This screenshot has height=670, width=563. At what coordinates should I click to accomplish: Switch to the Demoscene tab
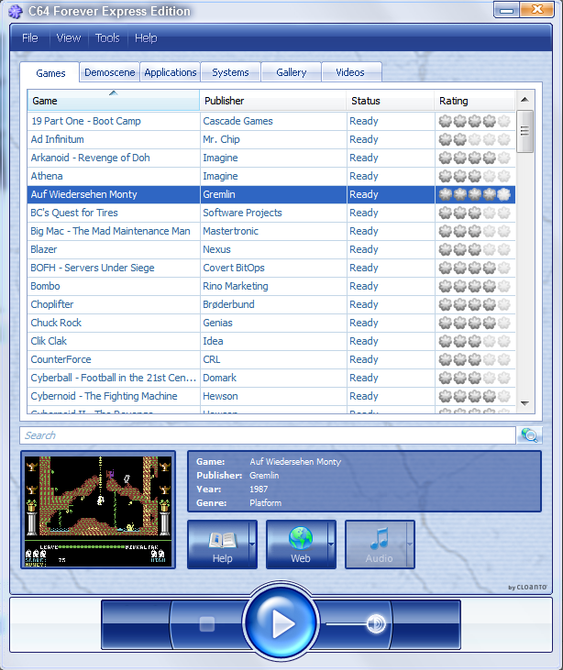pyautogui.click(x=110, y=72)
